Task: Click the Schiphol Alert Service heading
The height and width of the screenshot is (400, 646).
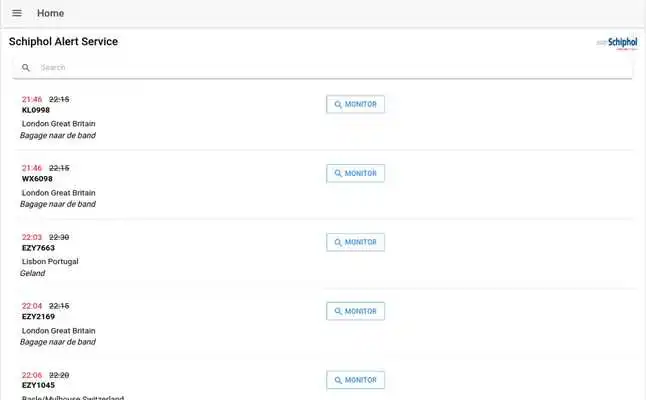Action: [63, 42]
